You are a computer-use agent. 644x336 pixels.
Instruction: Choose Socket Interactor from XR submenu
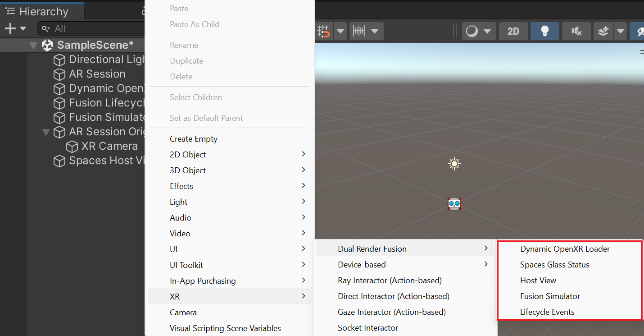405,328
